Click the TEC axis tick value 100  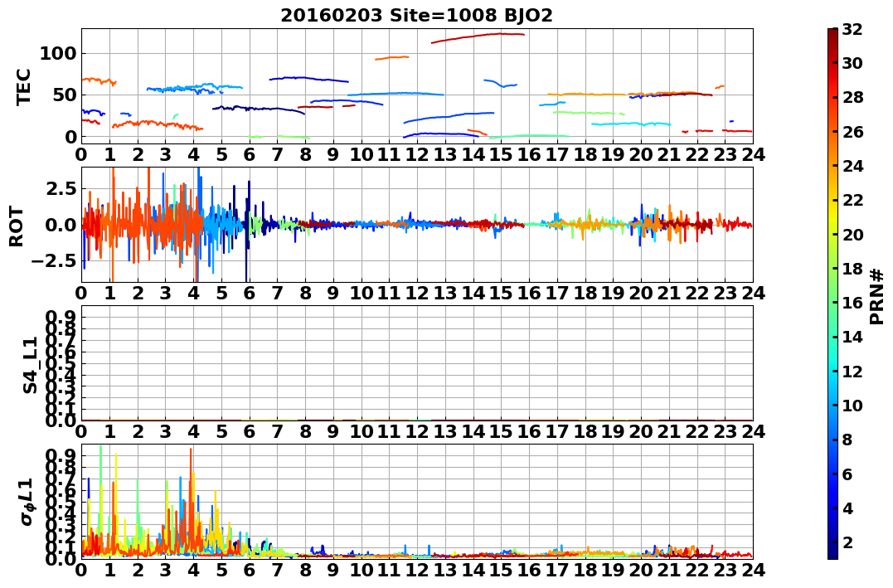tap(57, 54)
